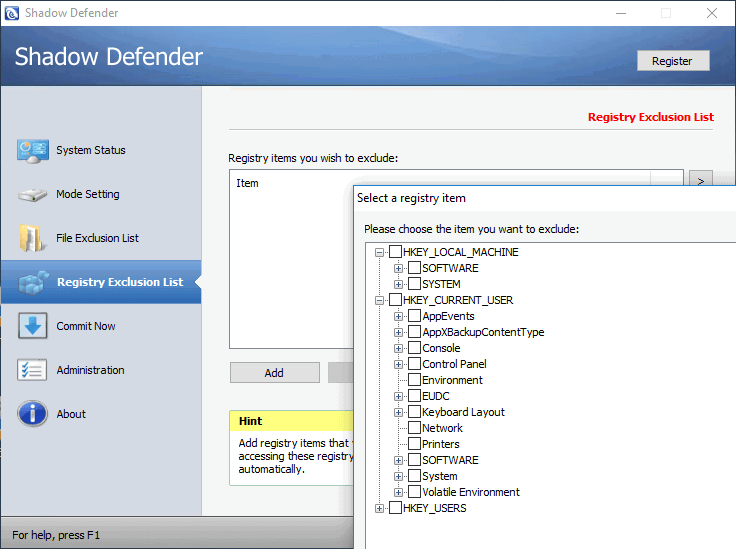Click the Add button
The width and height of the screenshot is (736, 549).
click(x=275, y=373)
